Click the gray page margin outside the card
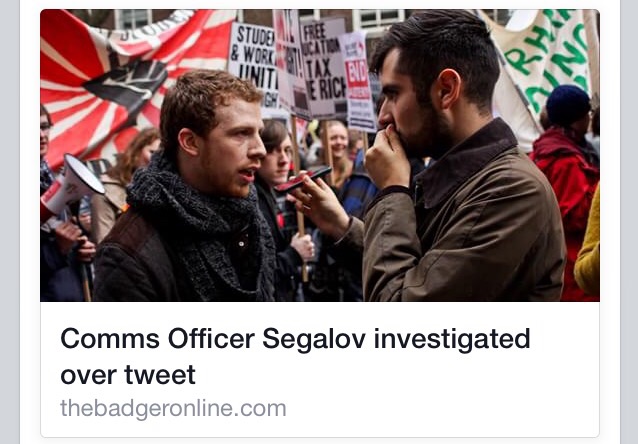The width and height of the screenshot is (638, 444). coord(10,222)
